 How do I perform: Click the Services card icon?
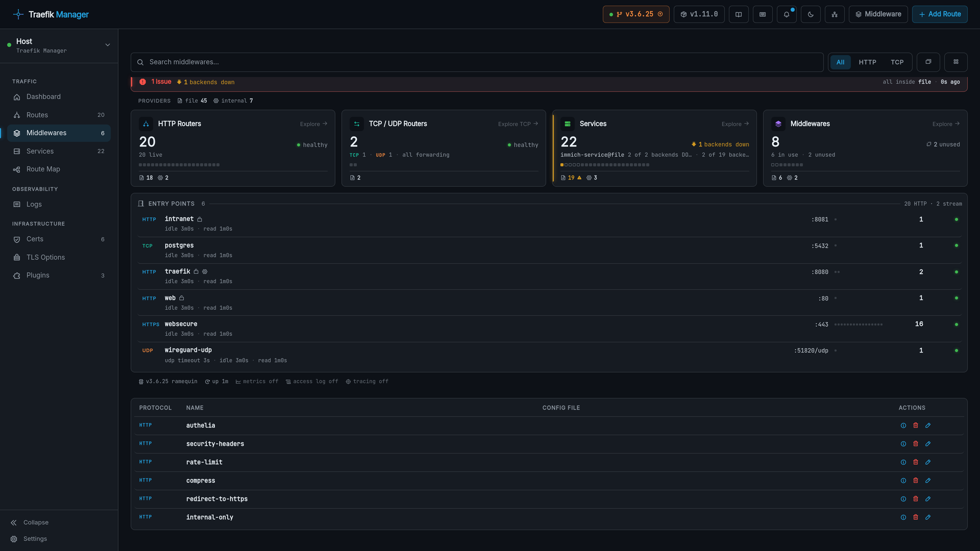pyautogui.click(x=568, y=124)
